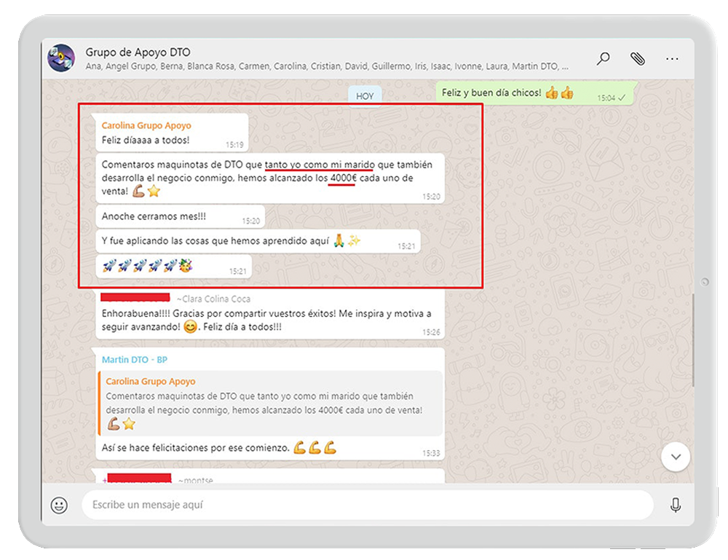The width and height of the screenshot is (728, 560).
Task: Click sender name Carolina Grupo Apoyo
Action: click(146, 125)
